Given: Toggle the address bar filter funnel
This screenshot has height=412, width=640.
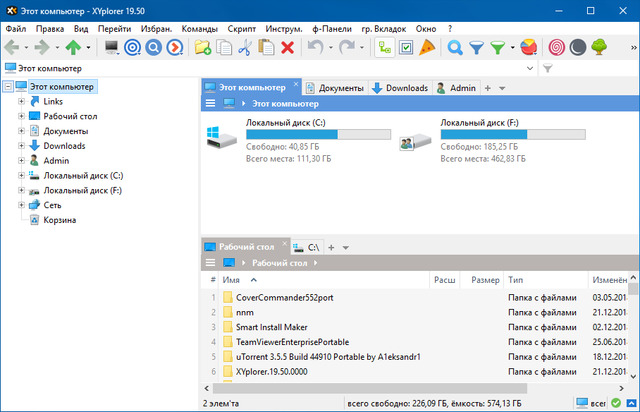Looking at the screenshot, I should click(x=547, y=68).
